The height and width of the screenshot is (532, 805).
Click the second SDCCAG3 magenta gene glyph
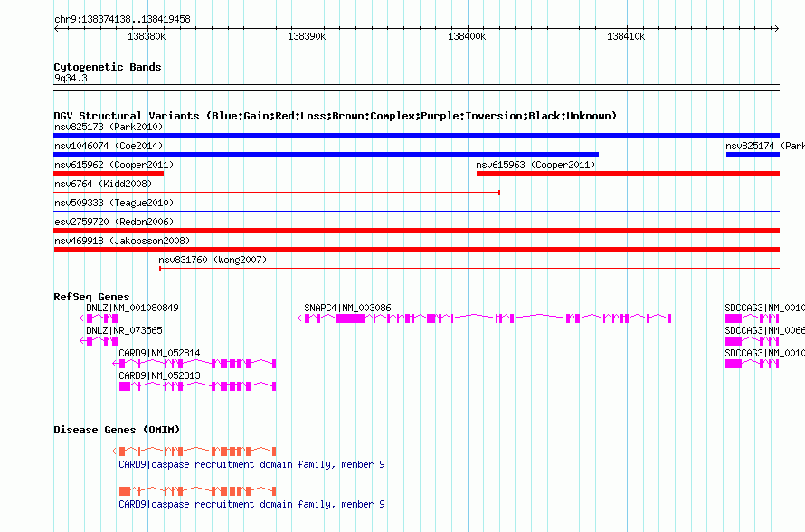click(x=753, y=341)
